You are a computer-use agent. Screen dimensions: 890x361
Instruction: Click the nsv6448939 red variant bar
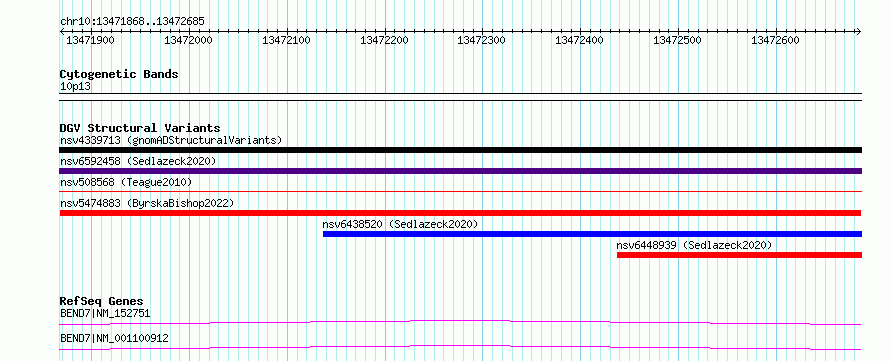(739, 255)
